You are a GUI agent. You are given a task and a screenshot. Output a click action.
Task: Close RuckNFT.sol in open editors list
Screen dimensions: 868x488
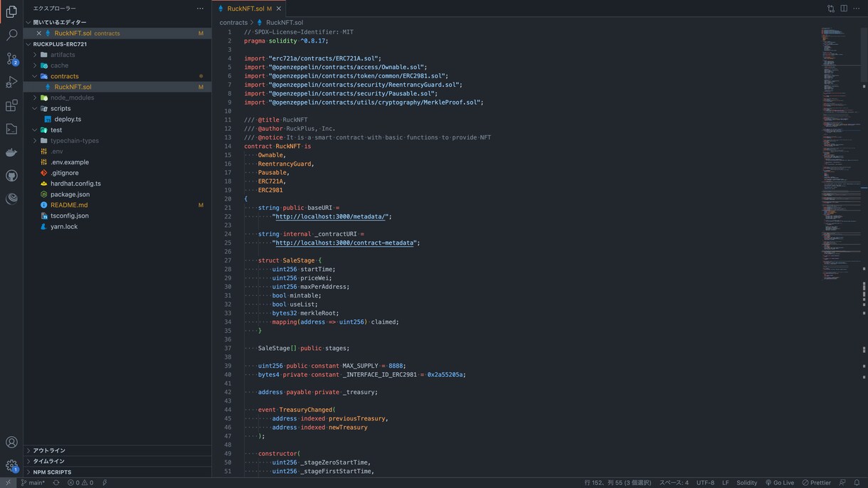coord(39,33)
